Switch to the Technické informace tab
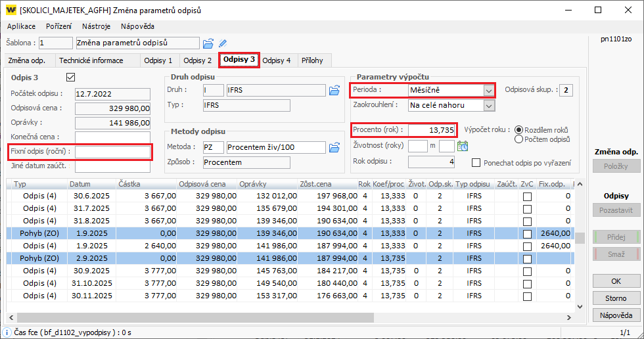Image resolution: width=644 pixels, height=339 pixels. [91, 60]
